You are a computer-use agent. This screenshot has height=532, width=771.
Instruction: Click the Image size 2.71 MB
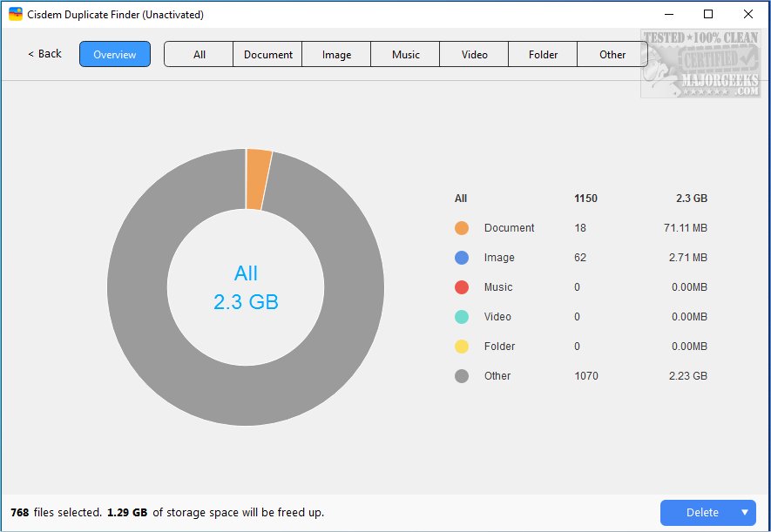point(688,258)
